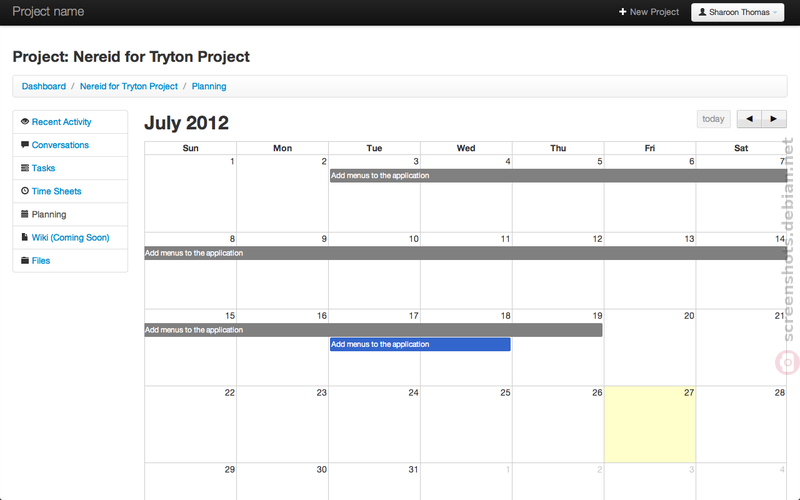Click the user icon in Sharoon Thomas button
This screenshot has height=500, width=800.
click(x=702, y=12)
